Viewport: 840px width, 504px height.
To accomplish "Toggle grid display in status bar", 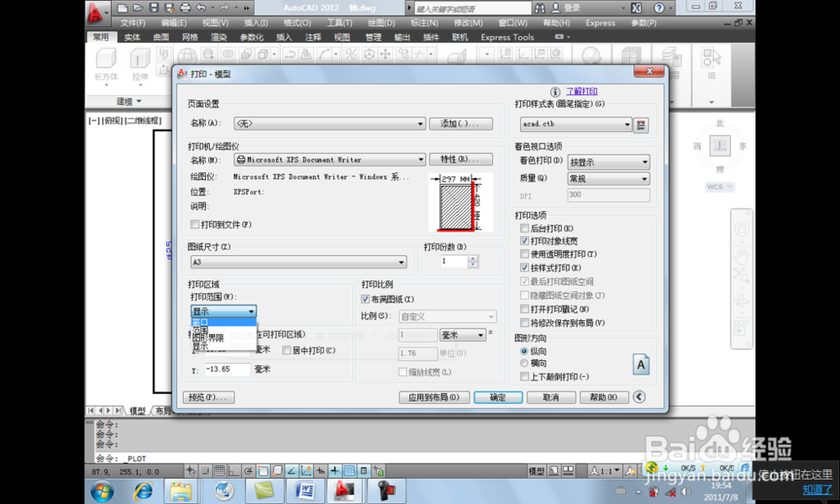I will point(219,470).
